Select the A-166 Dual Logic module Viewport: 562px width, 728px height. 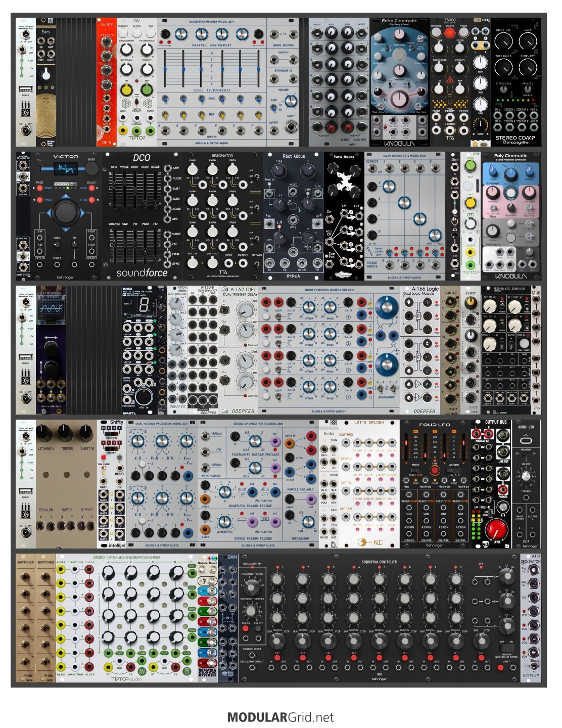coord(420,350)
